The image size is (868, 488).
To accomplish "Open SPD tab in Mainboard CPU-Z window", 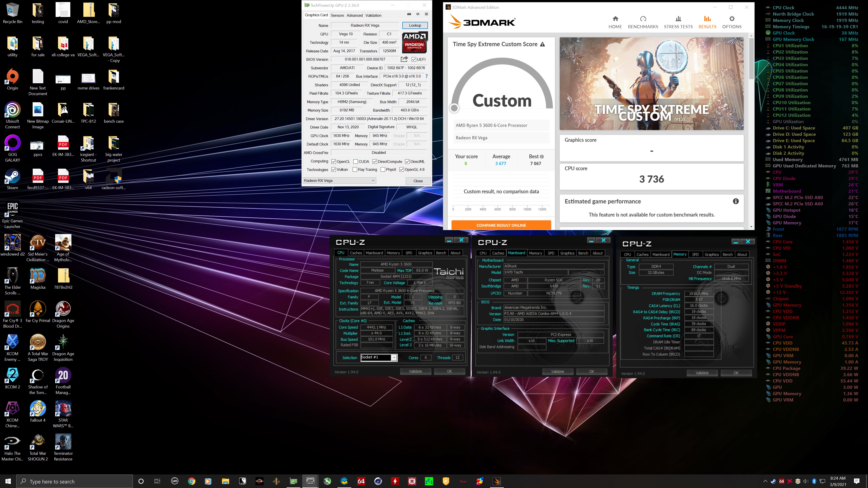I will (x=551, y=253).
